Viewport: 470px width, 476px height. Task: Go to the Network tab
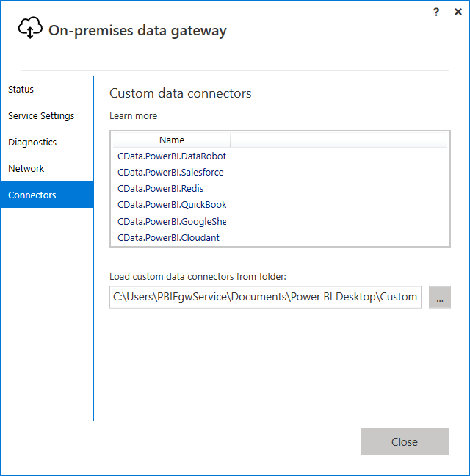coord(26,168)
